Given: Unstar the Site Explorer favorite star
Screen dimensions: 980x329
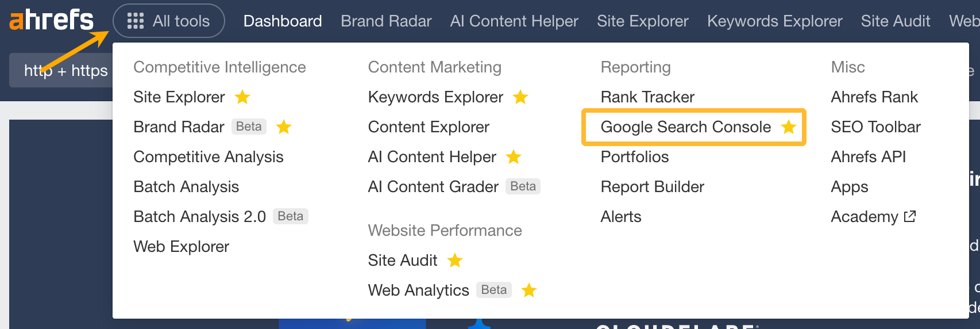Looking at the screenshot, I should coord(242,97).
